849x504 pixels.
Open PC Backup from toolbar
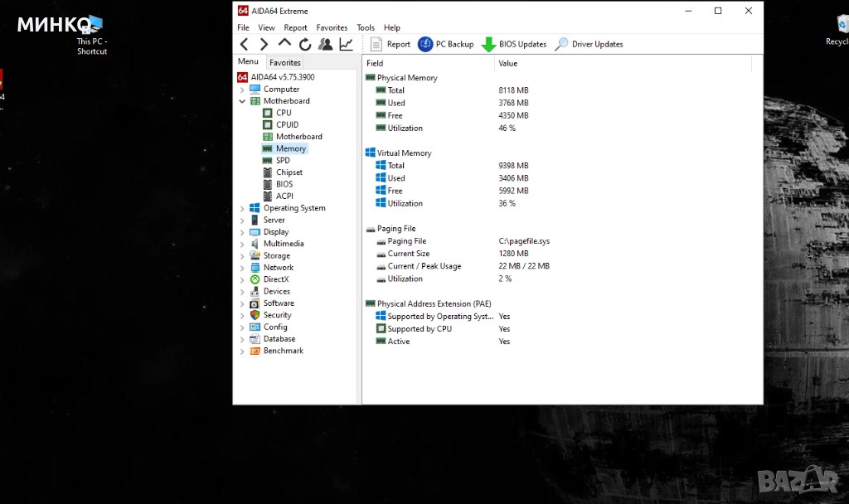445,44
